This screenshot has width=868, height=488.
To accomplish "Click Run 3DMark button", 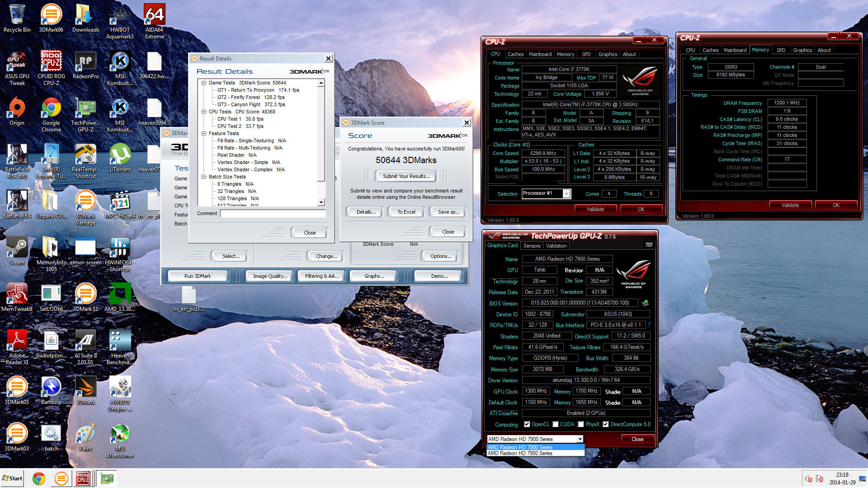I will pyautogui.click(x=198, y=276).
